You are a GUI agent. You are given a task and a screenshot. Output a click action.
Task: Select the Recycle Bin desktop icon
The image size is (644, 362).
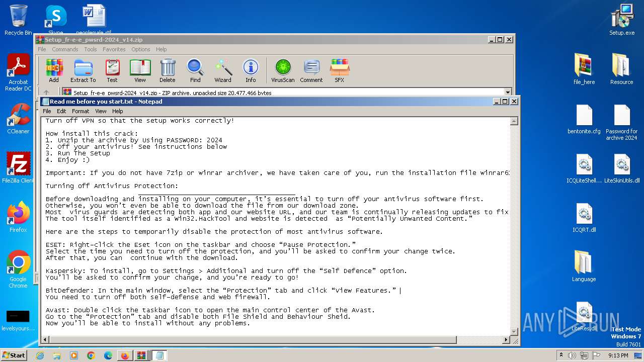point(18,20)
